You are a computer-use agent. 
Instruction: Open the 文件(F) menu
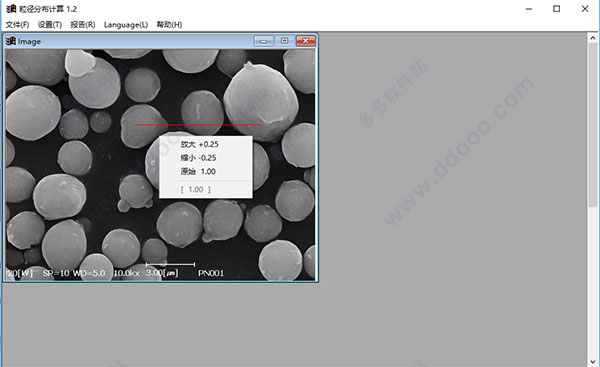click(x=17, y=25)
